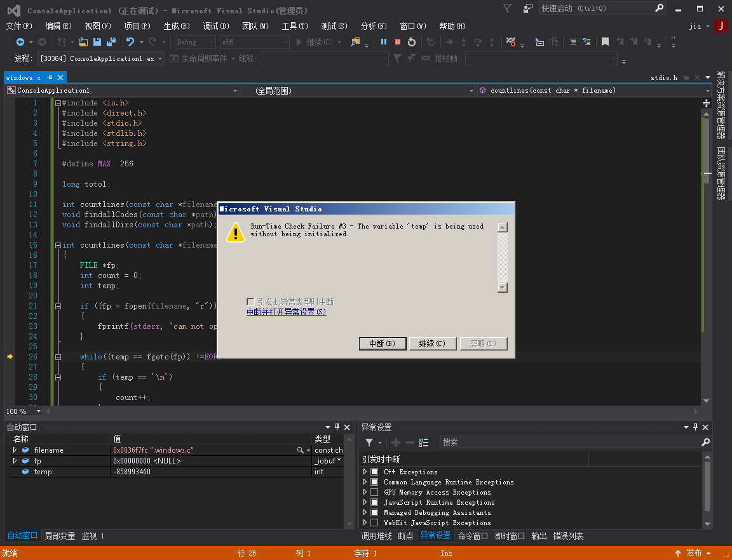Open the global scope dropdown
The width and height of the screenshot is (732, 560).
tap(471, 91)
